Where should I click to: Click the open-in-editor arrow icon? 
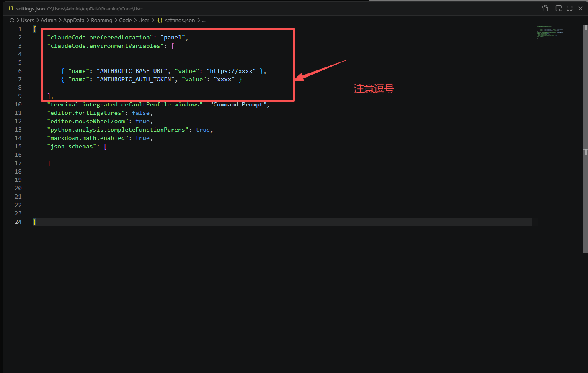(559, 8)
